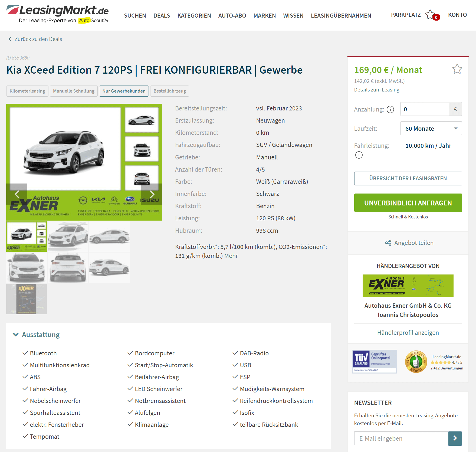
Task: Select the third thumbnail, side car view
Action: tap(109, 237)
